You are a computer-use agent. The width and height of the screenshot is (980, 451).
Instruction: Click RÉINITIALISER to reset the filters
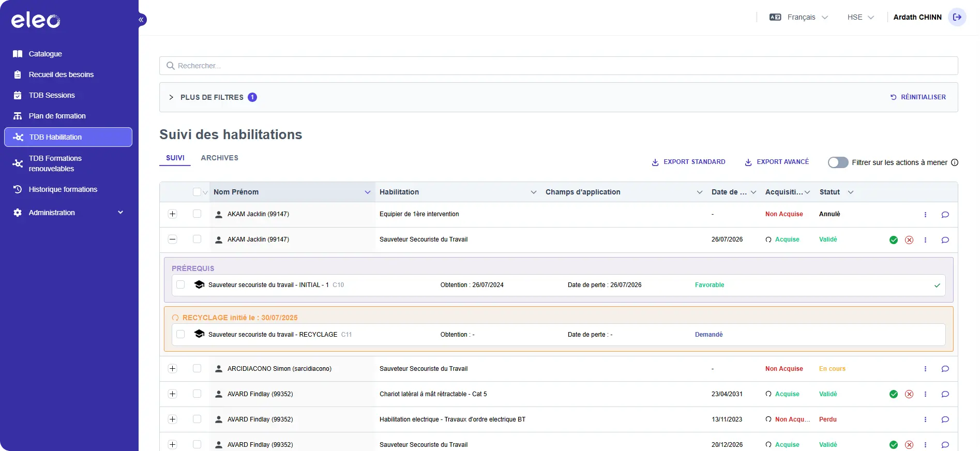pos(918,97)
